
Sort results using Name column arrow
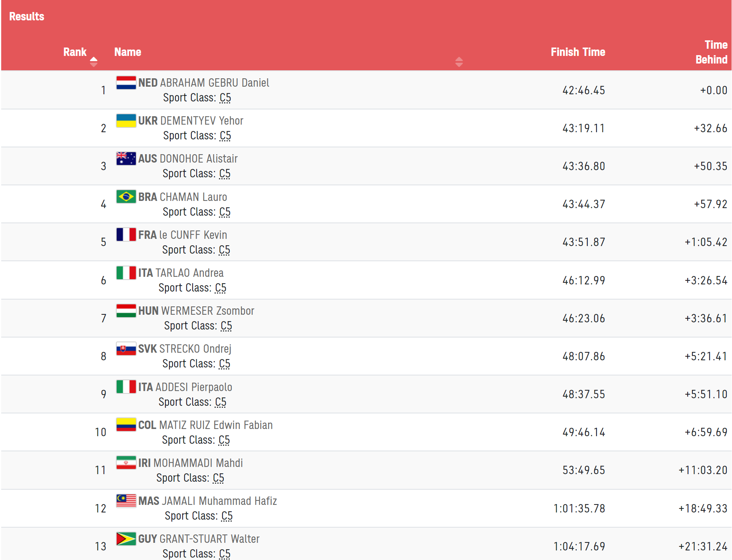pos(459,62)
